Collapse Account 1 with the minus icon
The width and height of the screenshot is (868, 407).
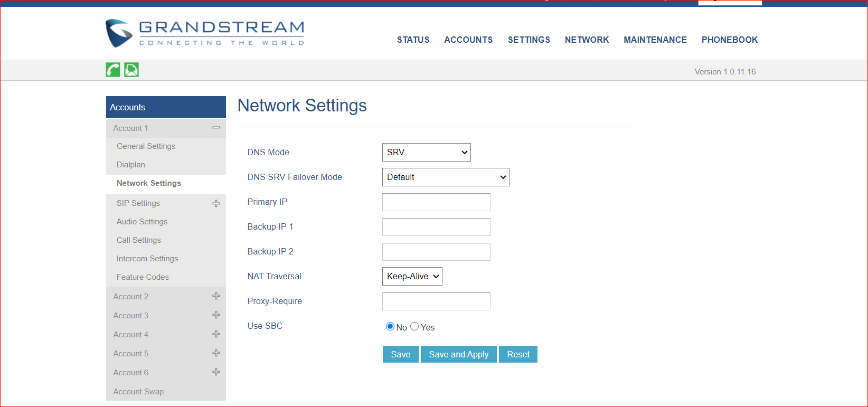[x=216, y=128]
